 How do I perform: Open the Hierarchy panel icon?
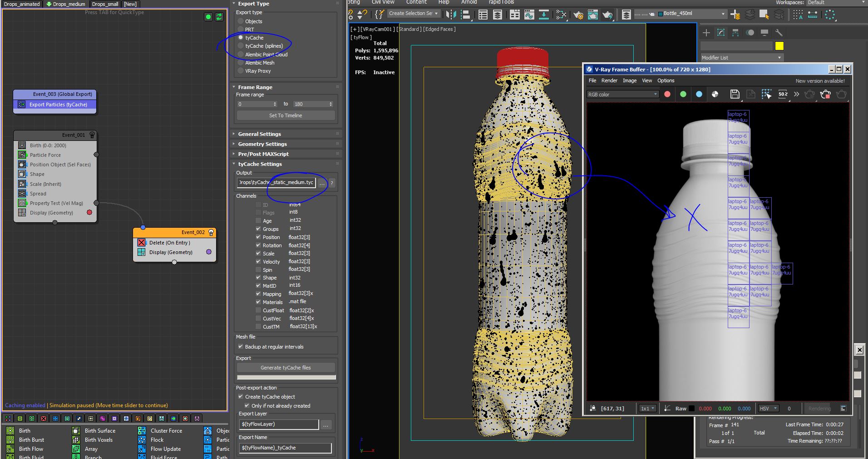(x=735, y=33)
